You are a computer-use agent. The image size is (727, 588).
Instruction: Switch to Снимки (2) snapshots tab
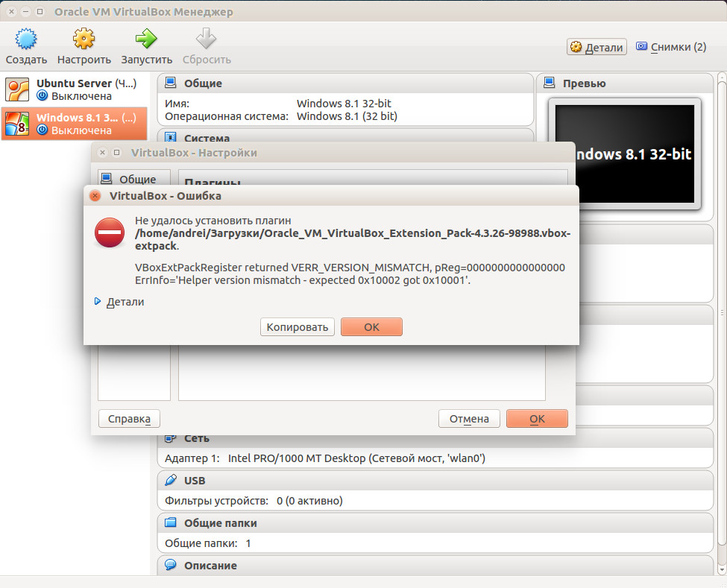(670, 47)
